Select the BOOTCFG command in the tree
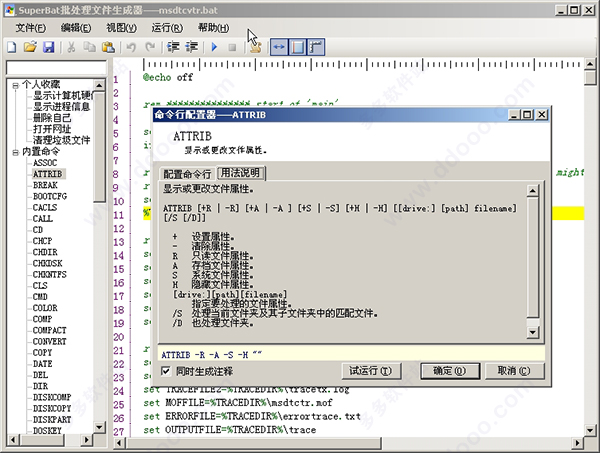The height and width of the screenshot is (453, 600). tap(50, 196)
